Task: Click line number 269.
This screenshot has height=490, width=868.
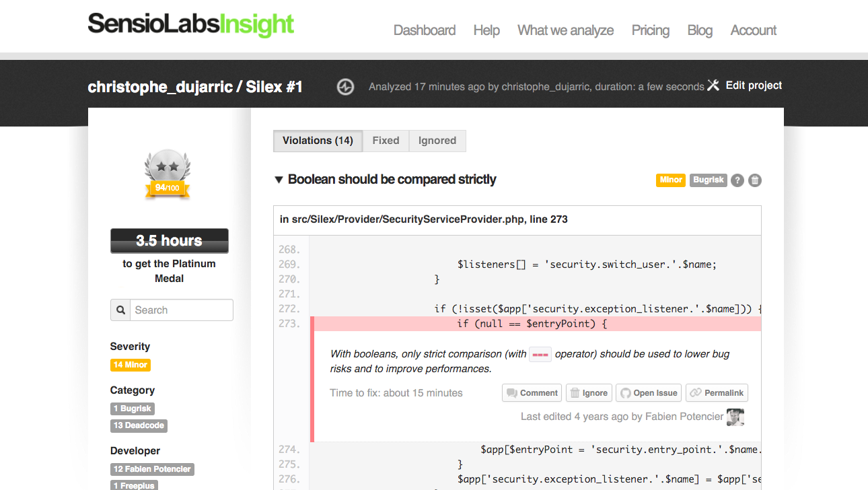Action: point(289,265)
